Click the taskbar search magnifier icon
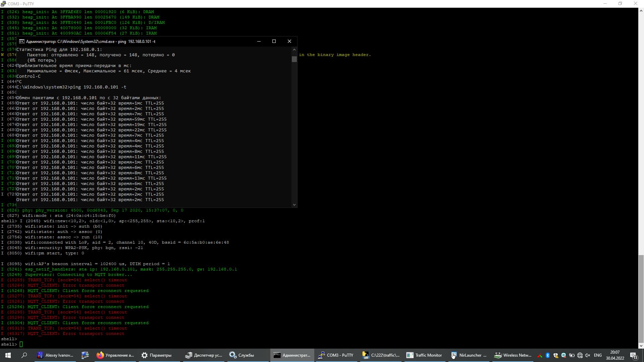 coord(24,355)
